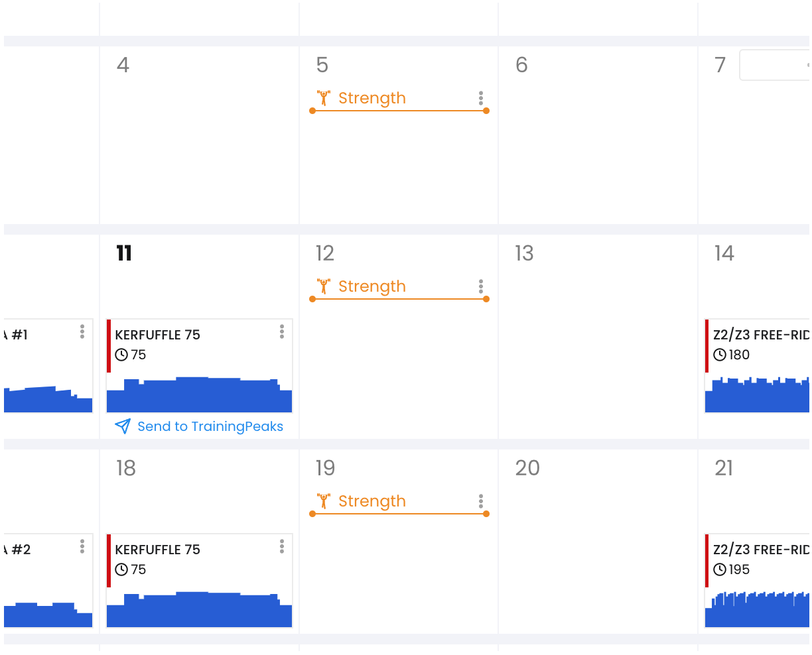
Task: Send workout to TrainingPeaks
Action: (199, 426)
